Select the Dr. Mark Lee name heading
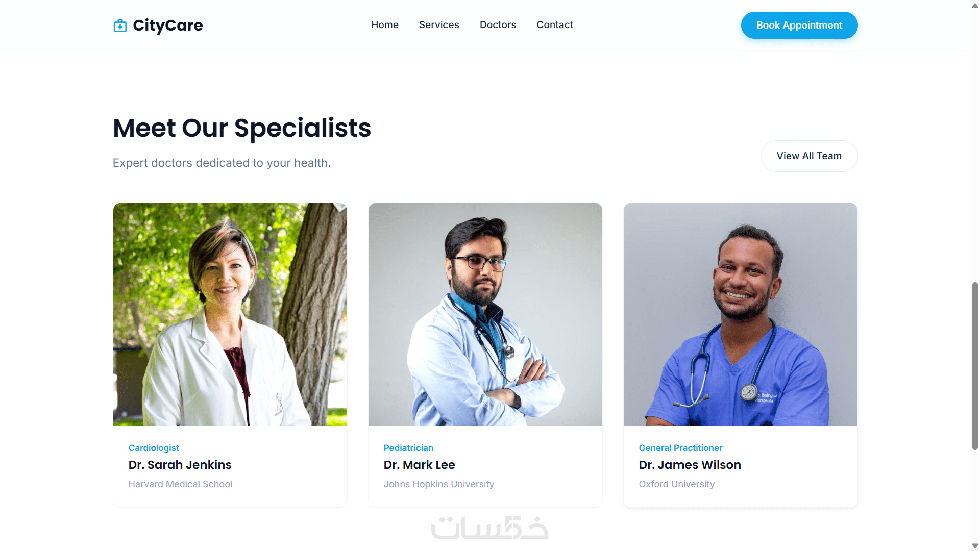Viewport: 980px width, 551px height. pos(420,465)
